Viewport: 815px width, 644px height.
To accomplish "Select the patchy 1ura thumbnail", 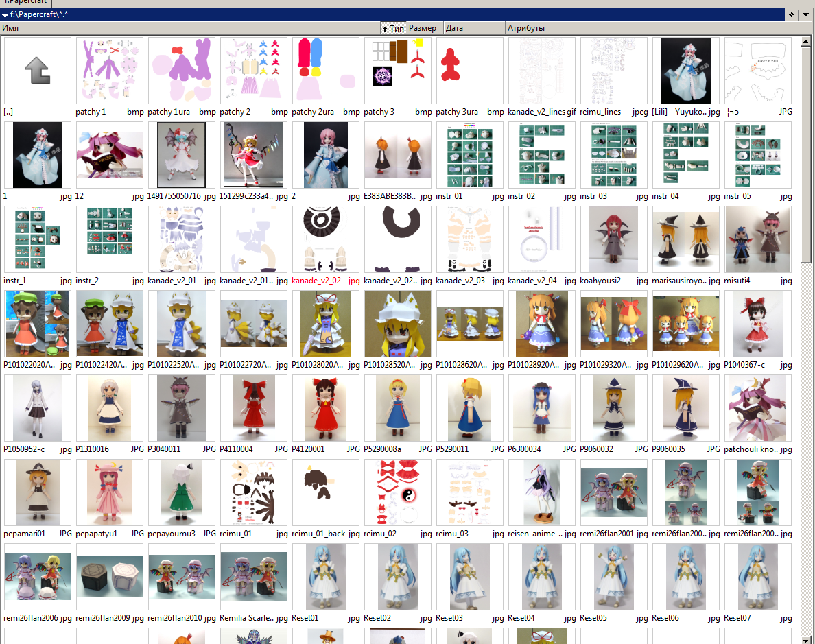I will 181,71.
